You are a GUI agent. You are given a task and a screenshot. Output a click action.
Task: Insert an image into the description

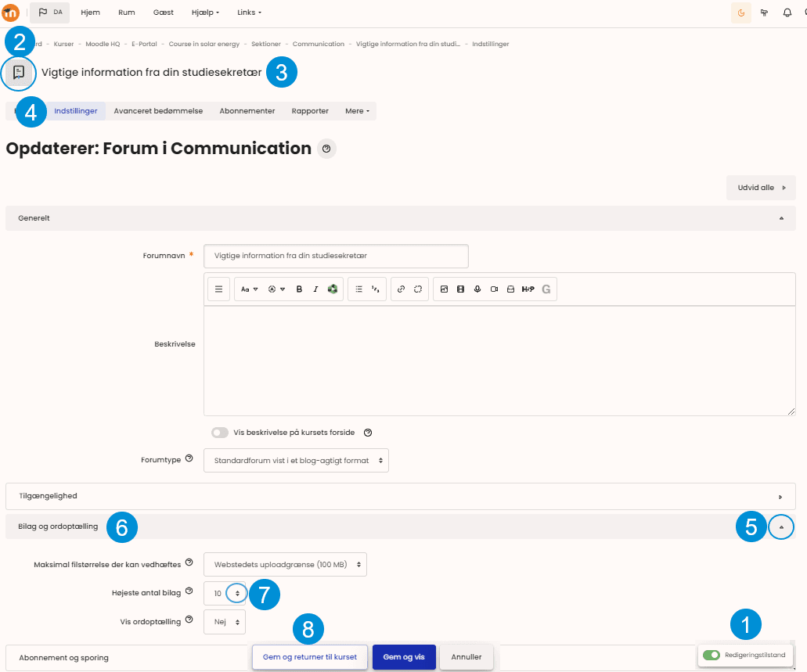pos(444,289)
